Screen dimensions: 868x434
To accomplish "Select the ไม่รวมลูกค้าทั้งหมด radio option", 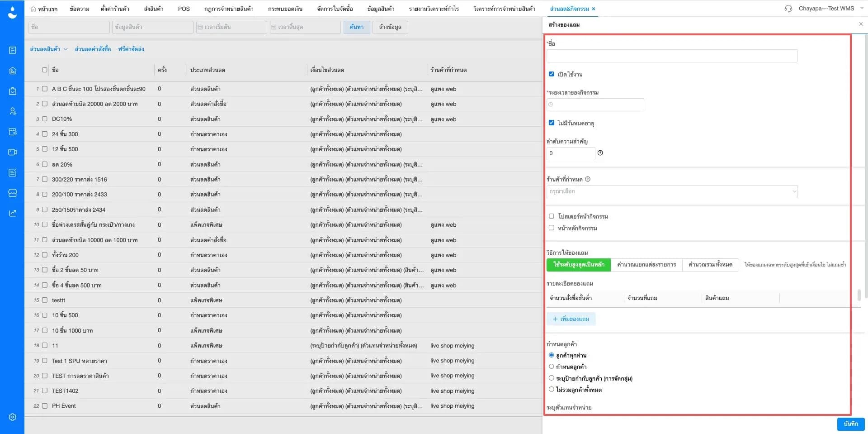I will point(551,389).
